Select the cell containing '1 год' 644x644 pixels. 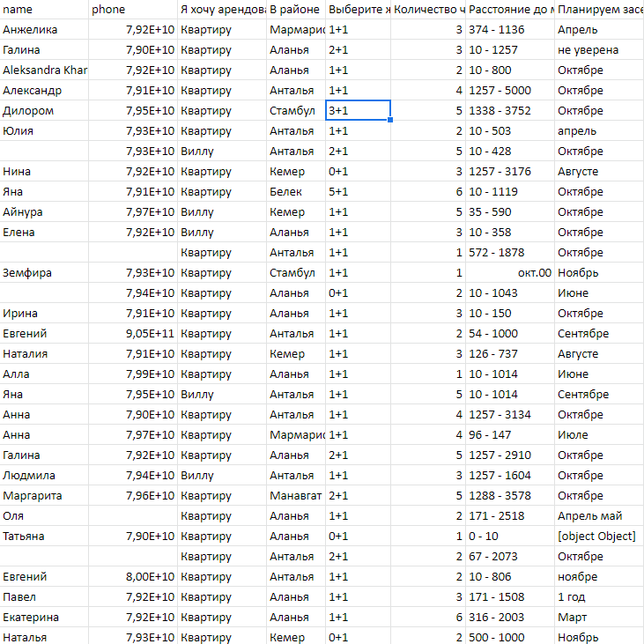pyautogui.click(x=598, y=597)
